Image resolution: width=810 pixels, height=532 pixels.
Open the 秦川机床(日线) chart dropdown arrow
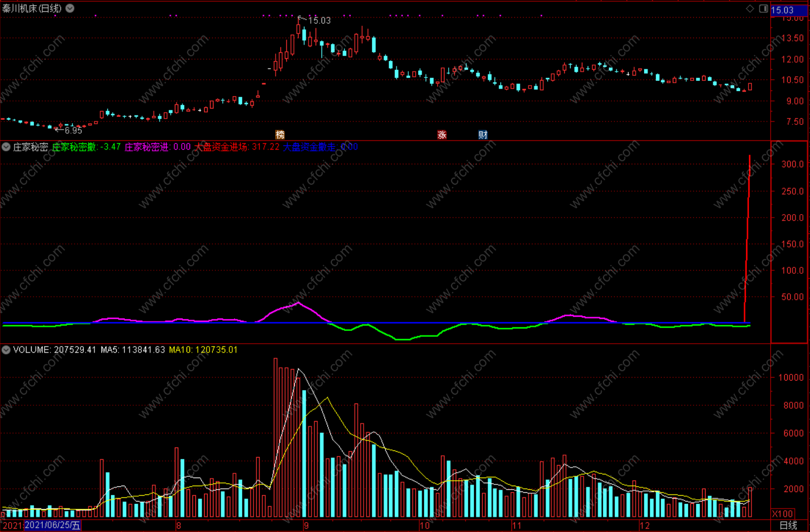pos(70,8)
